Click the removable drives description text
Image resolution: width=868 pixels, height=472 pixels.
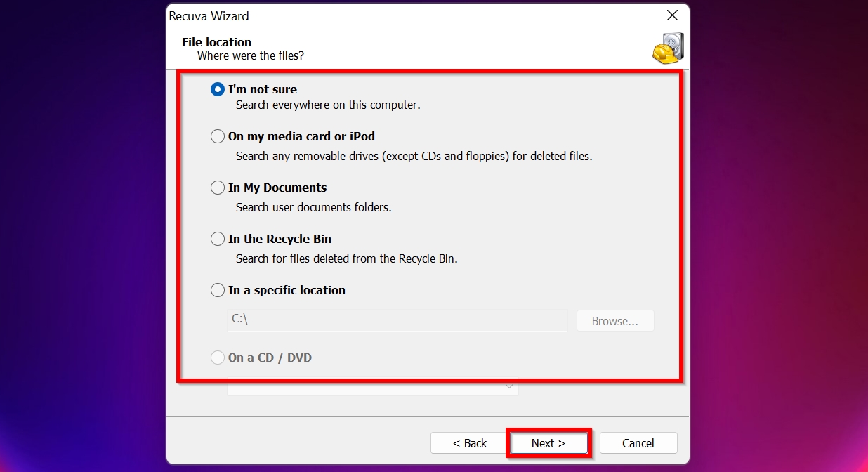point(414,156)
